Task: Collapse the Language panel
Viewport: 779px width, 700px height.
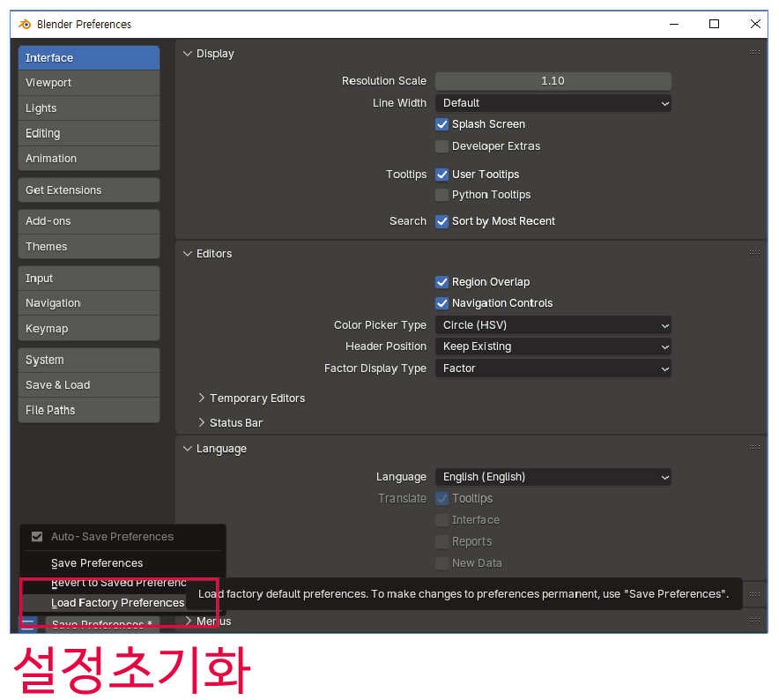Action: pyautogui.click(x=188, y=449)
